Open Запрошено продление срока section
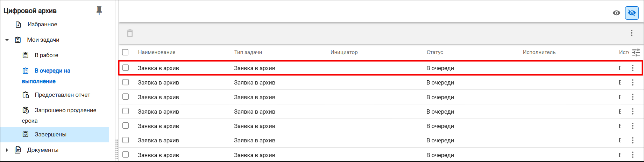 click(59, 115)
